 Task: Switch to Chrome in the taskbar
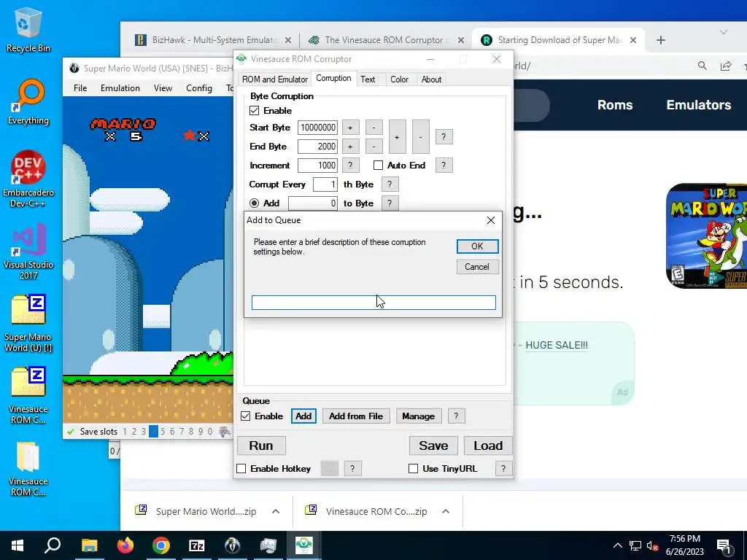point(161,545)
